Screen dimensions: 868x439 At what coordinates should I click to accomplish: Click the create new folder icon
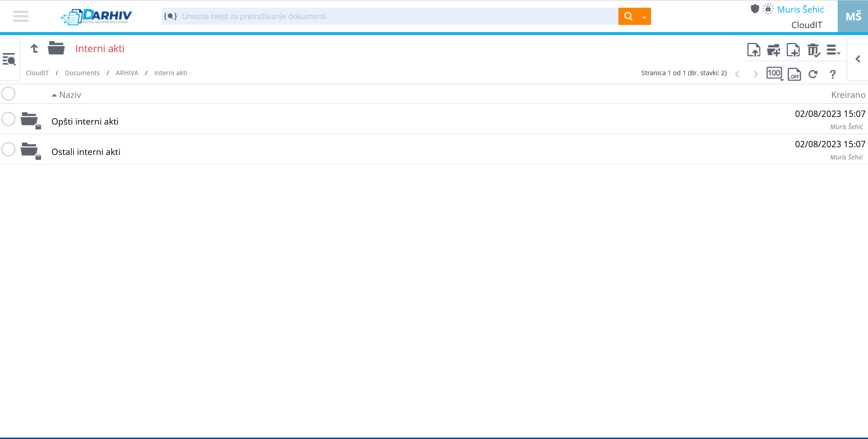(x=774, y=50)
